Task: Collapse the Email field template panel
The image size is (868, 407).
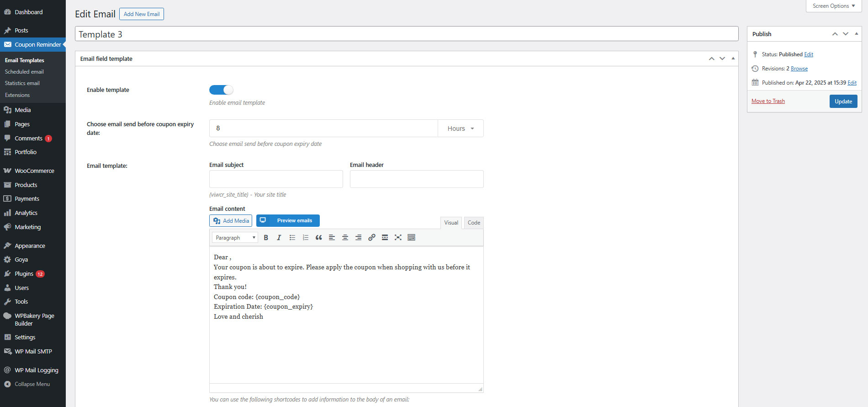Action: pyautogui.click(x=733, y=59)
